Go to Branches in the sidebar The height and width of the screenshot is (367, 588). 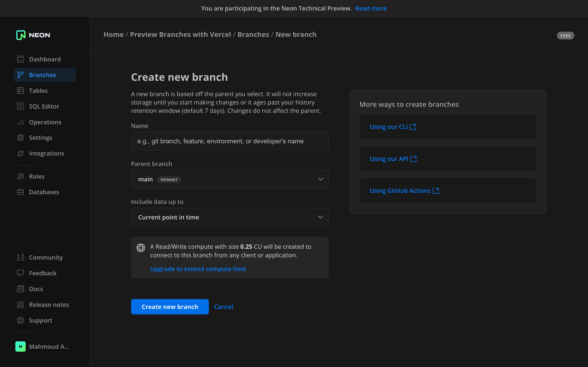click(x=43, y=75)
